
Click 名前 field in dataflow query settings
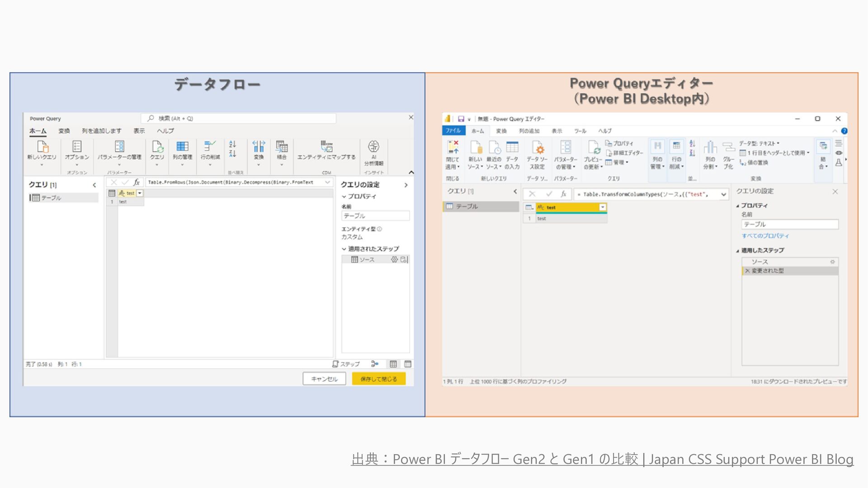[x=375, y=216]
